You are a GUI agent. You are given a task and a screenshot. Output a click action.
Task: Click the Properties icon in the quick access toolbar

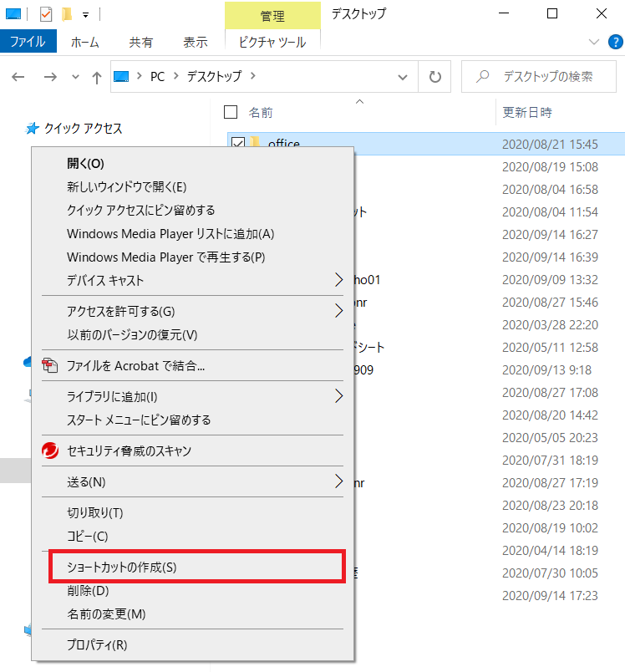click(x=46, y=14)
